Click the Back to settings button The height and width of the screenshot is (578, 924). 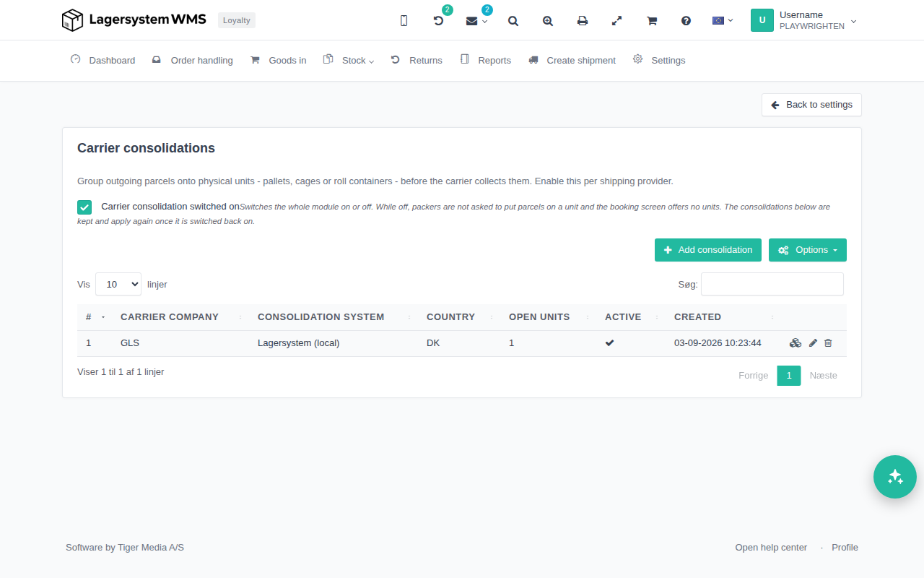pos(811,105)
